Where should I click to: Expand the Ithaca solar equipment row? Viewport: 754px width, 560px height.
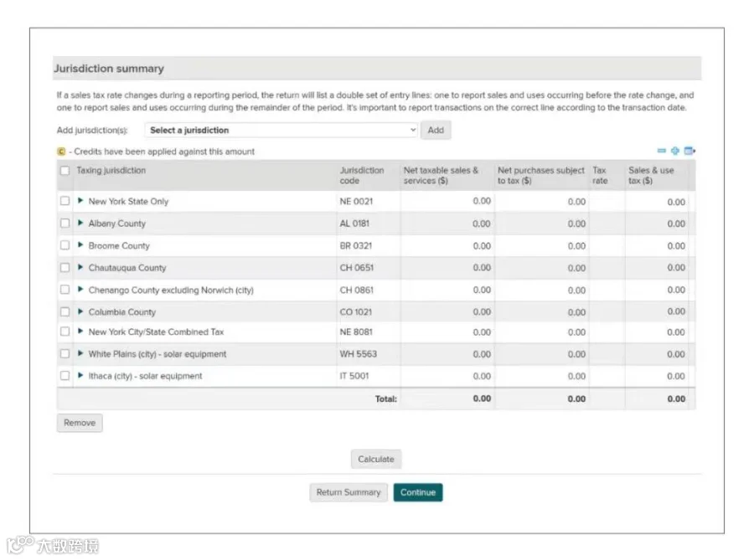(80, 375)
